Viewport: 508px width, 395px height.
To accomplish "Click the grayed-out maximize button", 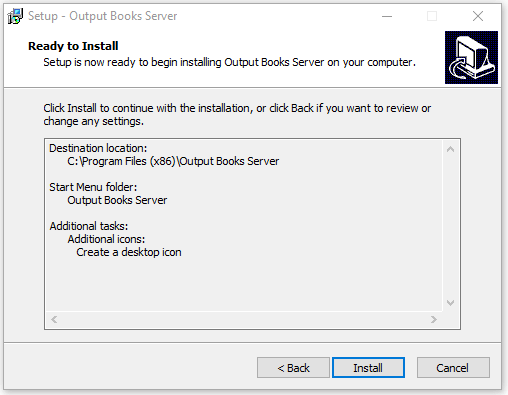I will coord(432,16).
